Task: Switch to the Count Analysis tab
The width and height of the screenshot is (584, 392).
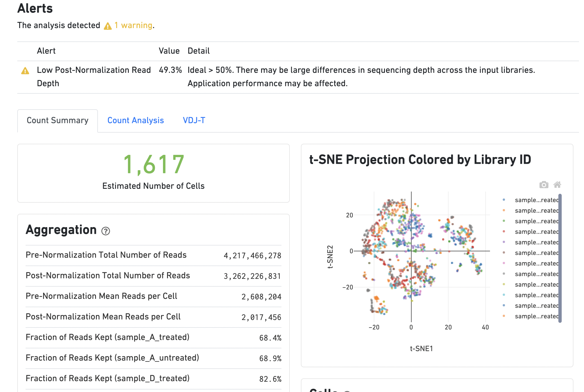Action: (135, 120)
